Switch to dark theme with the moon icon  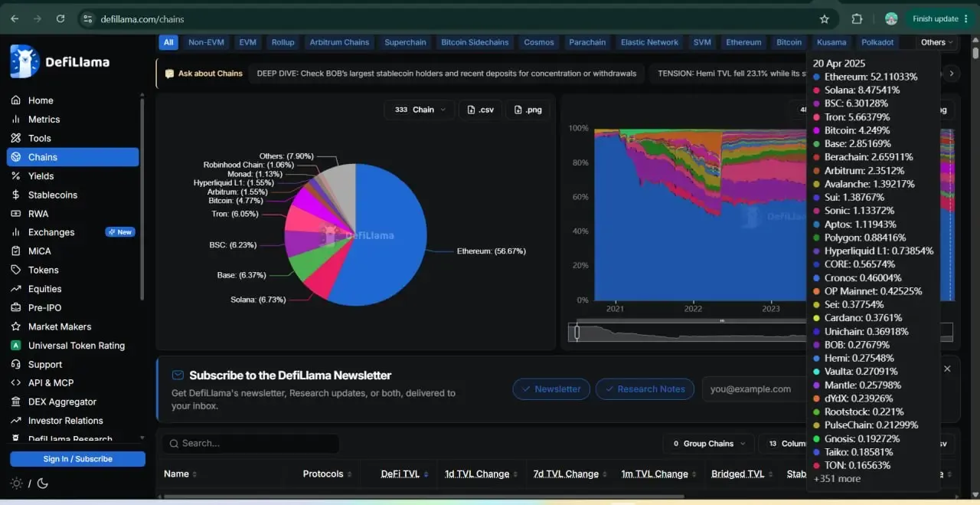[43, 484]
